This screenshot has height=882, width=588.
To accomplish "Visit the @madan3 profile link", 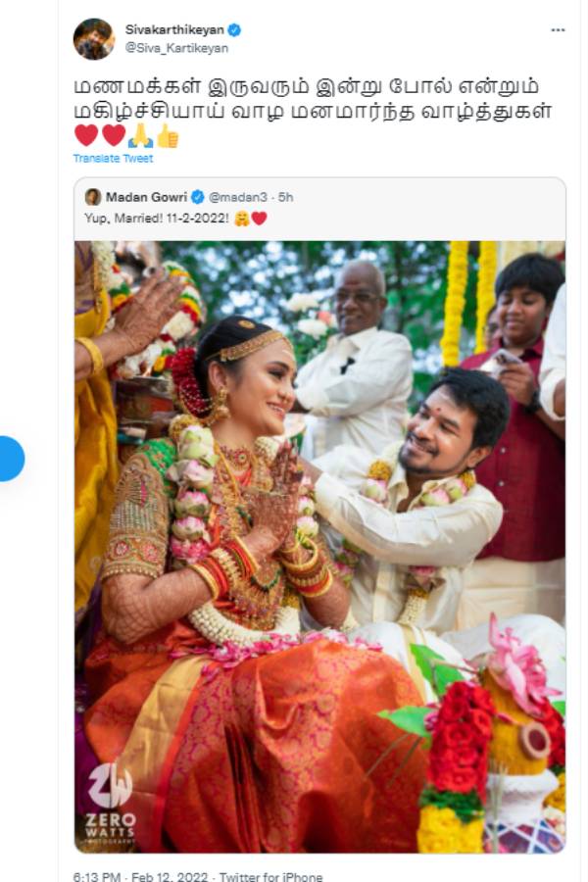I will tap(240, 196).
